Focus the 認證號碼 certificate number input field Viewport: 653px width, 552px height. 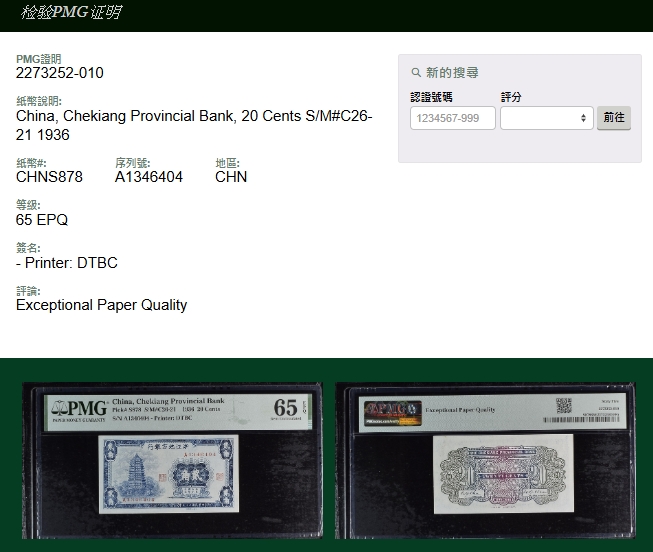point(453,118)
